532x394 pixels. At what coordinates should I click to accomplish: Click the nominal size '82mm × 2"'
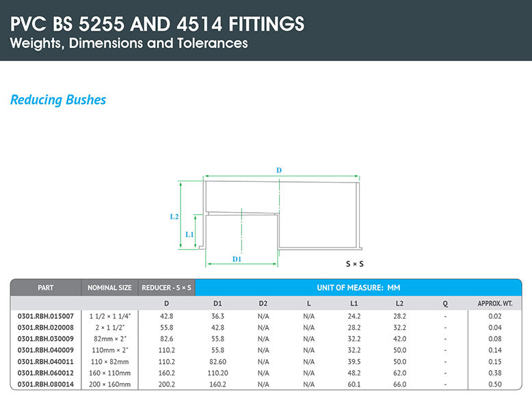pyautogui.click(x=109, y=339)
